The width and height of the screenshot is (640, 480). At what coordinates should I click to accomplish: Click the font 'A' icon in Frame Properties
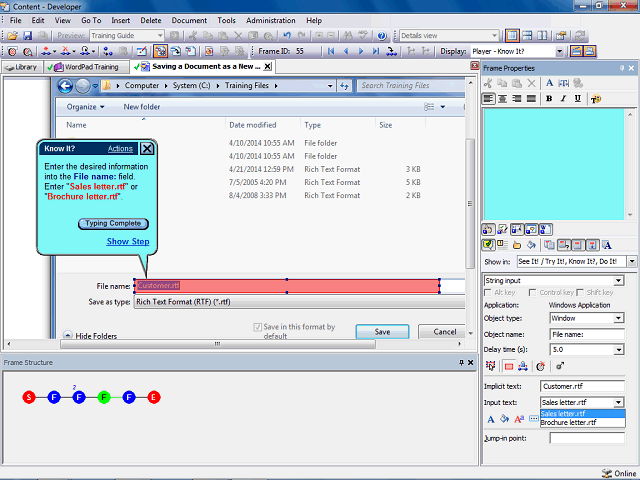(549, 83)
